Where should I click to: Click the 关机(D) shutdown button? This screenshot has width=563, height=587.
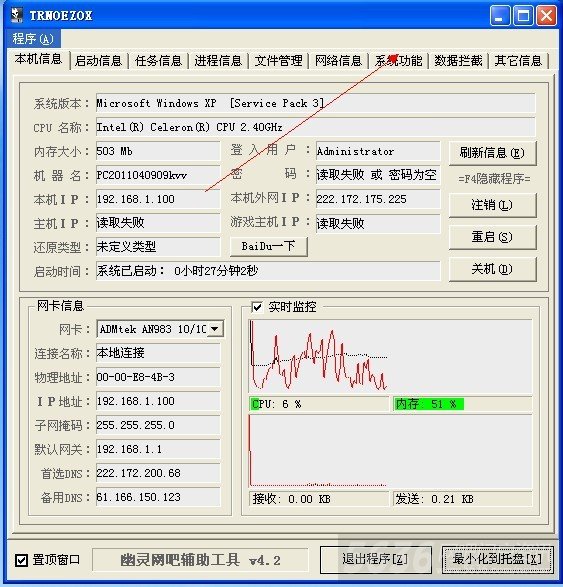492,269
